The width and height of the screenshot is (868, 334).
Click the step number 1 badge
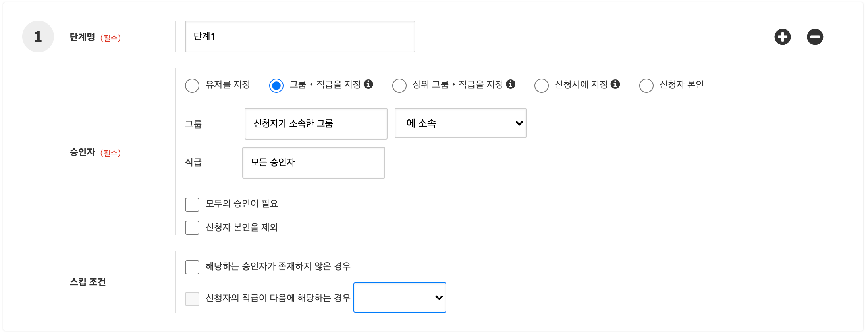point(38,36)
